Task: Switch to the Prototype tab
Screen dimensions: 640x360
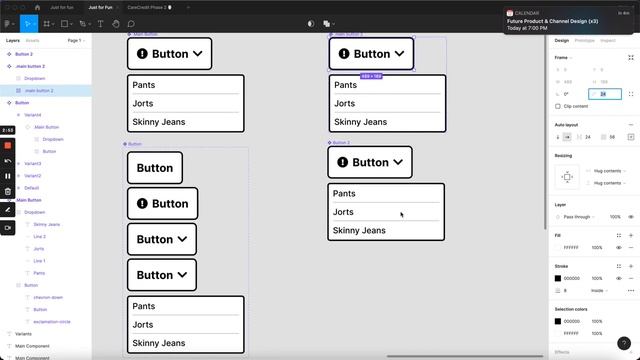Action: tap(584, 40)
